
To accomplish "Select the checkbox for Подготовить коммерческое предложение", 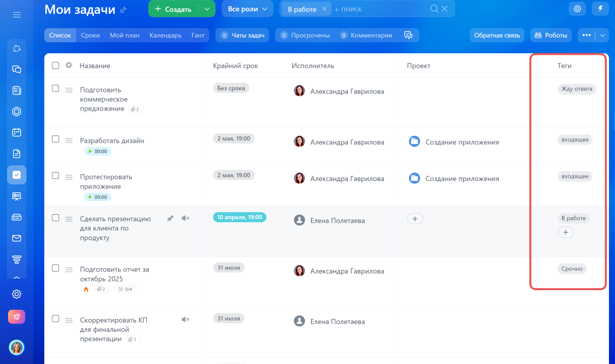I will coord(56,88).
